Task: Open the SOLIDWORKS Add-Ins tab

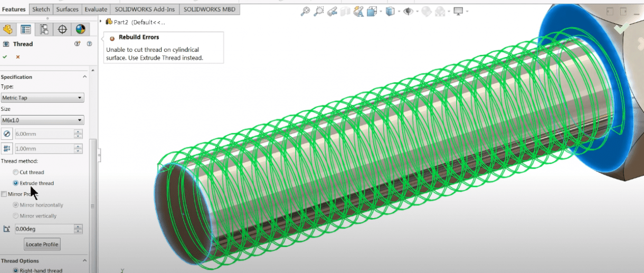Action: pyautogui.click(x=145, y=10)
